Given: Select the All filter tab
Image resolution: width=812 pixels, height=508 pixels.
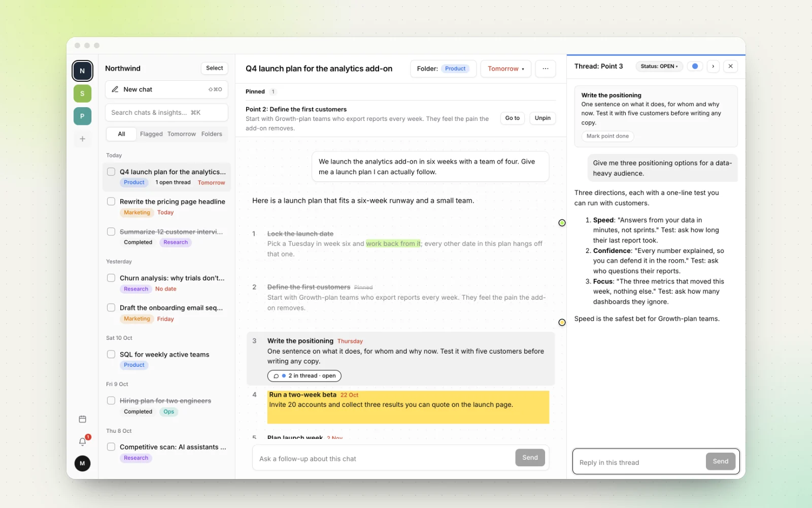Looking at the screenshot, I should coord(121,134).
